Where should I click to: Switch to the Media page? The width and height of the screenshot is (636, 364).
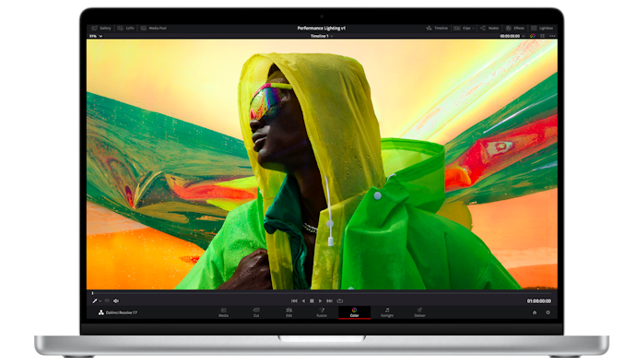[x=223, y=312]
